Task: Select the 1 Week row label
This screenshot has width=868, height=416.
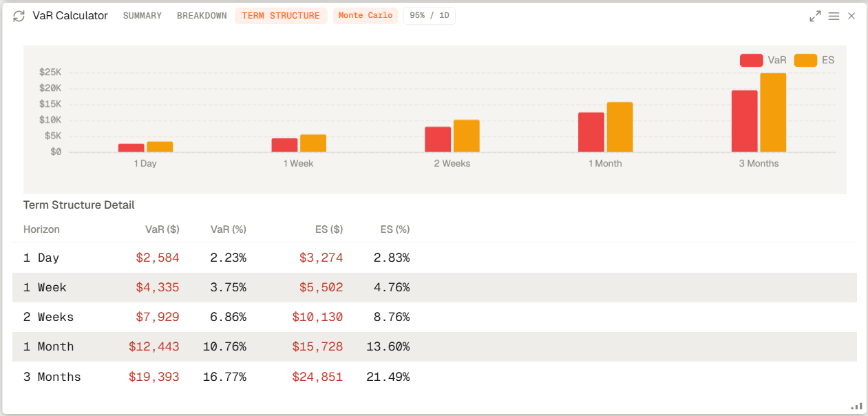Action: [x=45, y=287]
